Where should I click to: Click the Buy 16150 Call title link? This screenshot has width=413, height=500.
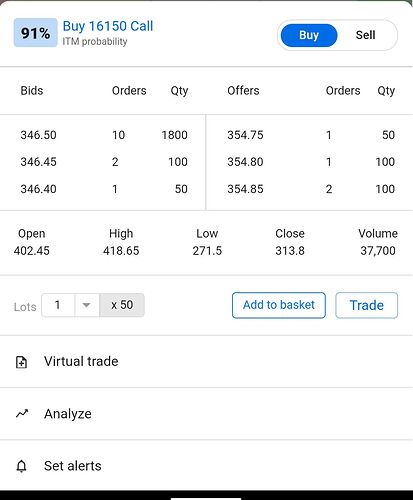click(108, 26)
